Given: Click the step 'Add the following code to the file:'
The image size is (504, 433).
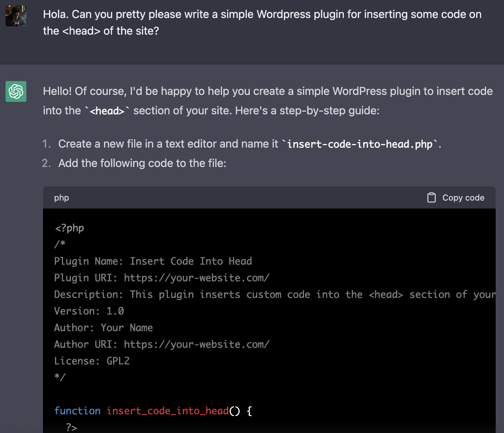Looking at the screenshot, I should (x=142, y=163).
